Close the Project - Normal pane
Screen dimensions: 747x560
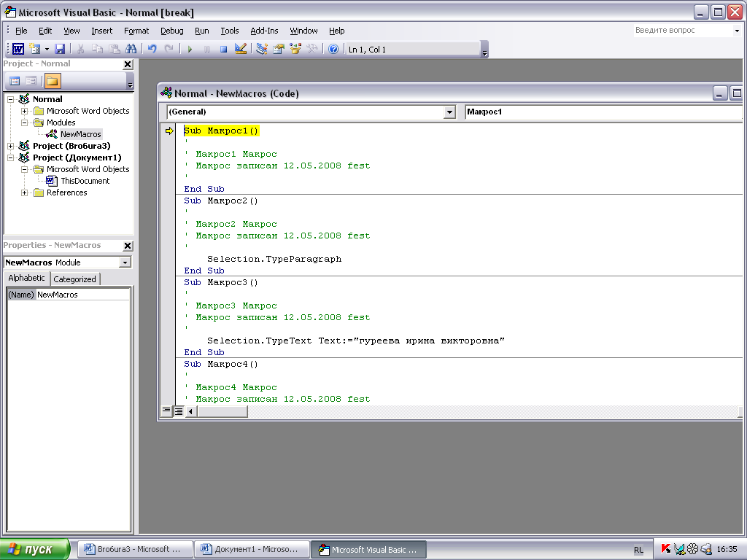128,64
